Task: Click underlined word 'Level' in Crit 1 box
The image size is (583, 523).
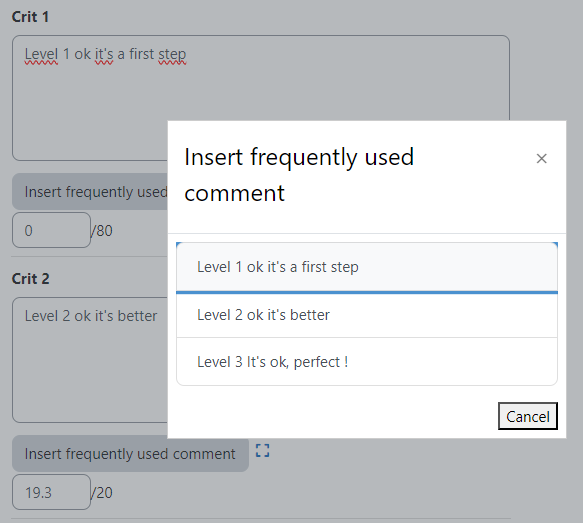Action: (41, 55)
